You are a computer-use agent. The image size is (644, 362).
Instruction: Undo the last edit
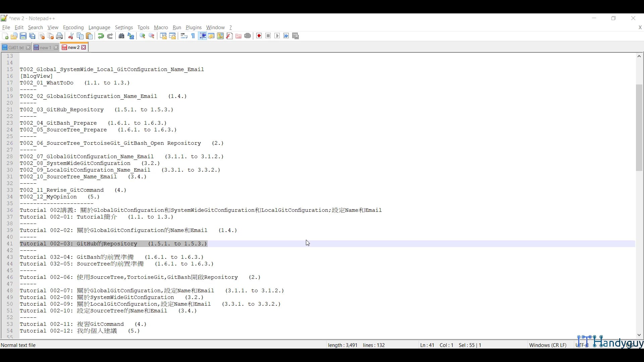(x=101, y=36)
